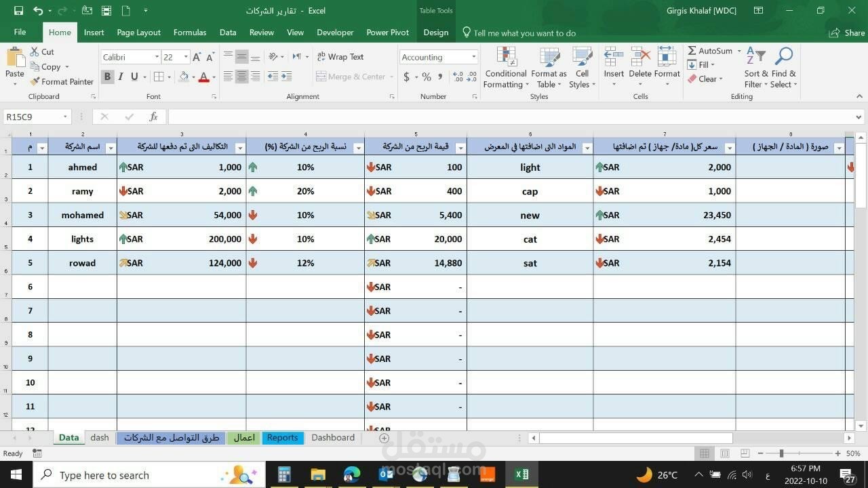The height and width of the screenshot is (488, 868).
Task: Align text to the right
Action: coord(255,77)
